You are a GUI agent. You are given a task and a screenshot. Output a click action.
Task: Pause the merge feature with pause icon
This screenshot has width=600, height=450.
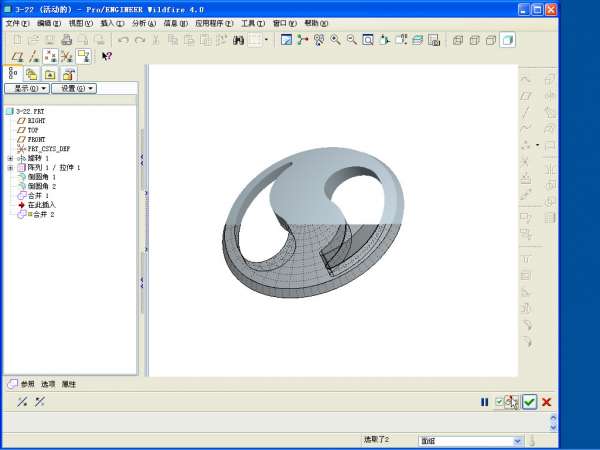coord(484,402)
